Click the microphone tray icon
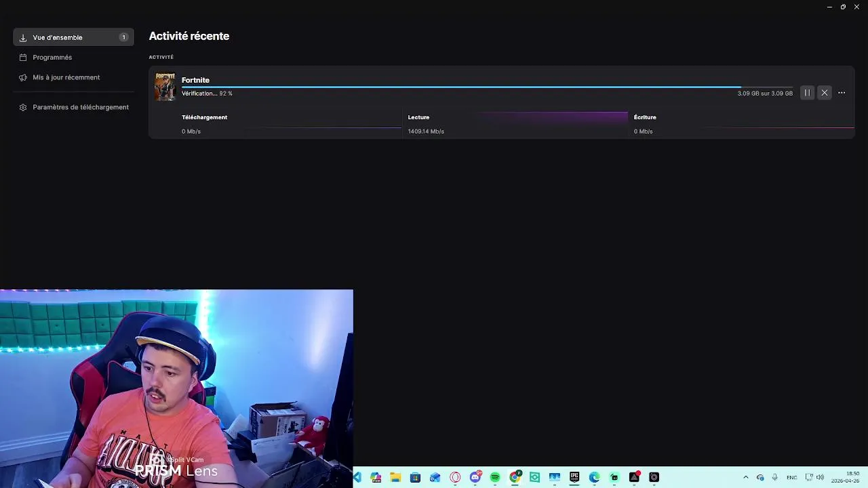 [775, 477]
